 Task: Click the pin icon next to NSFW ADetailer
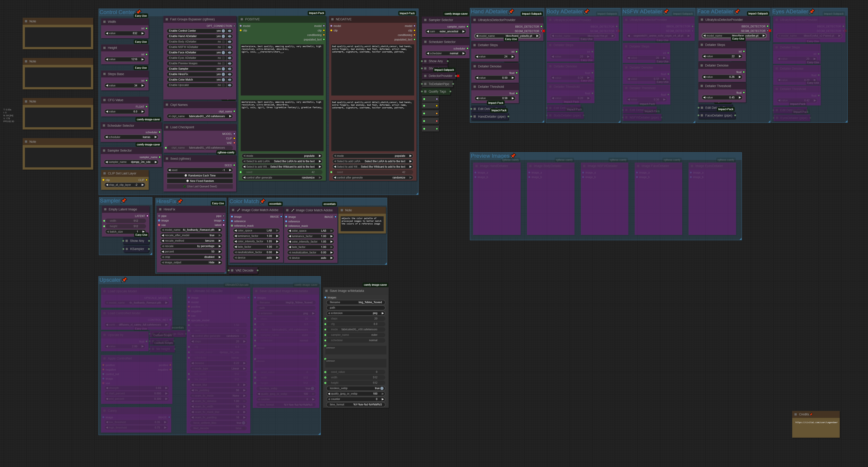pos(666,12)
